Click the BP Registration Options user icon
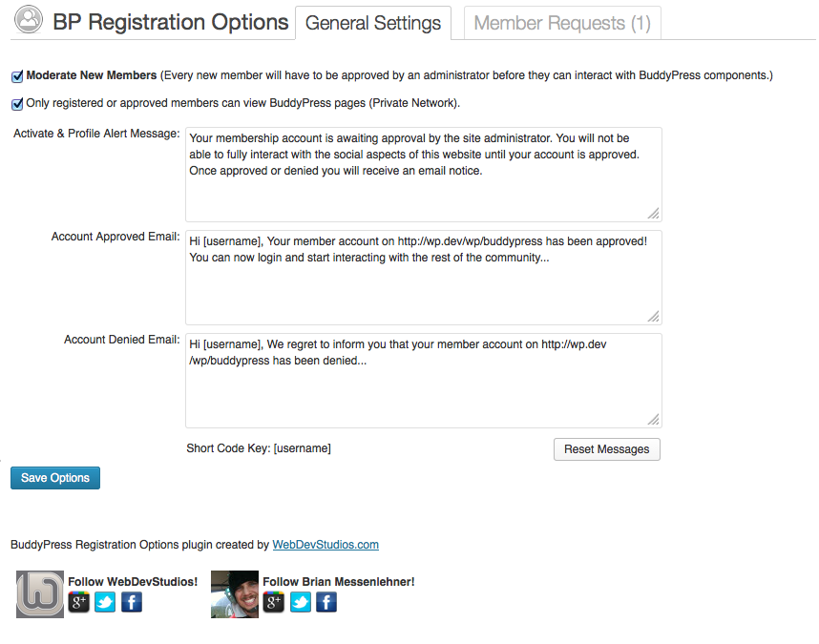Viewport: 819px width, 644px height. (29, 19)
